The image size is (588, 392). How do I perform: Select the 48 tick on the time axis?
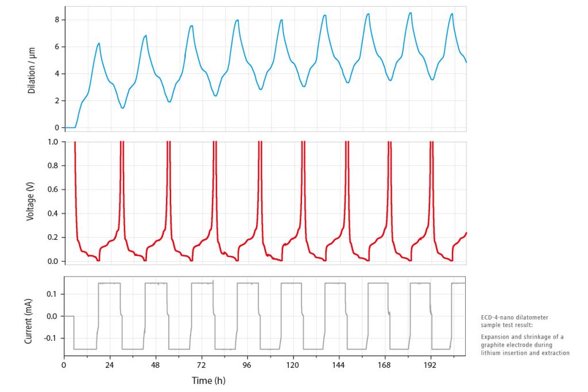[155, 365]
